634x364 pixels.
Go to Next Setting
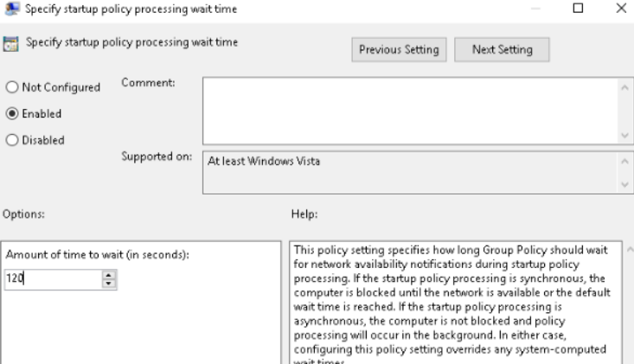click(x=502, y=49)
